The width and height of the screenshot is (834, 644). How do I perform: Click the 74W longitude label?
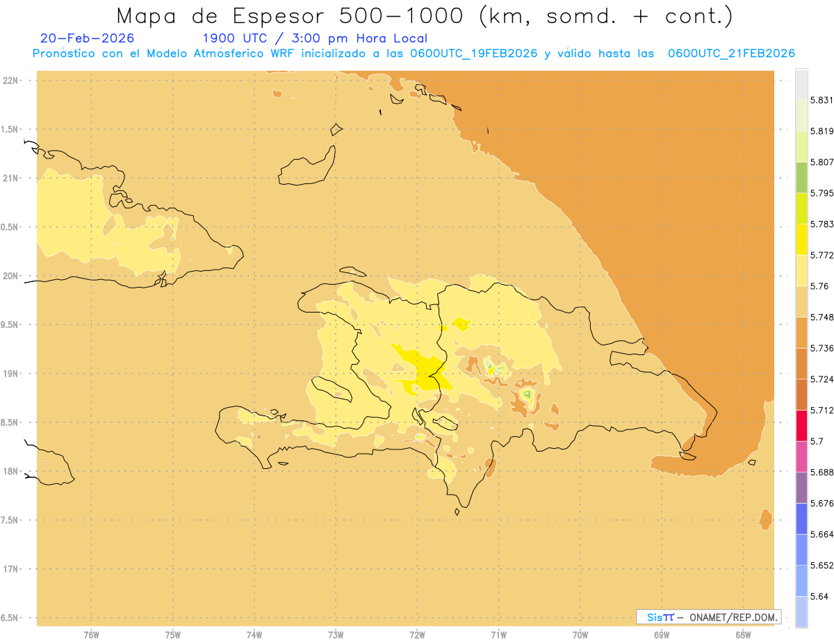(254, 635)
